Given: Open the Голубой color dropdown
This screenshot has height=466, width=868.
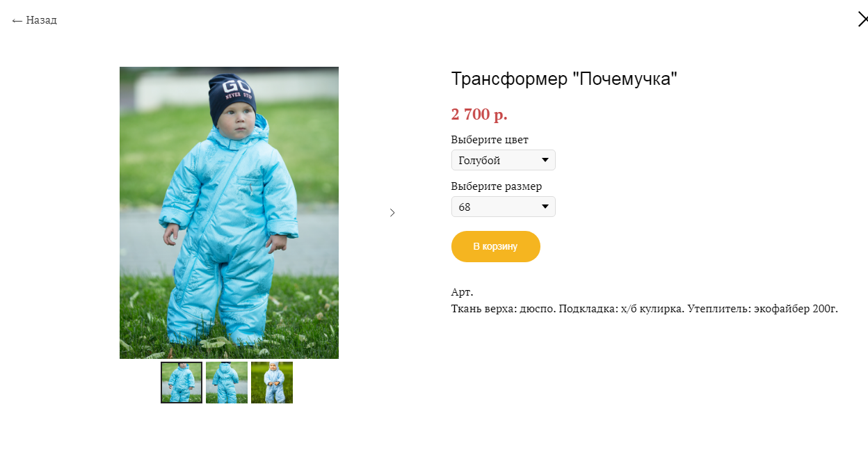Looking at the screenshot, I should tap(504, 160).
